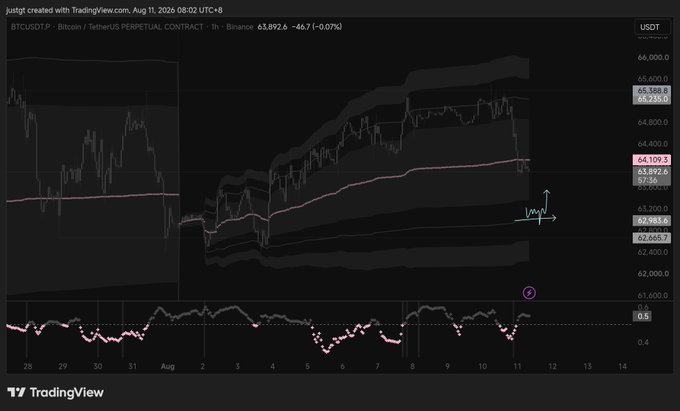Click the date 11 on time axis
The width and height of the screenshot is (680, 411).
[x=517, y=366]
